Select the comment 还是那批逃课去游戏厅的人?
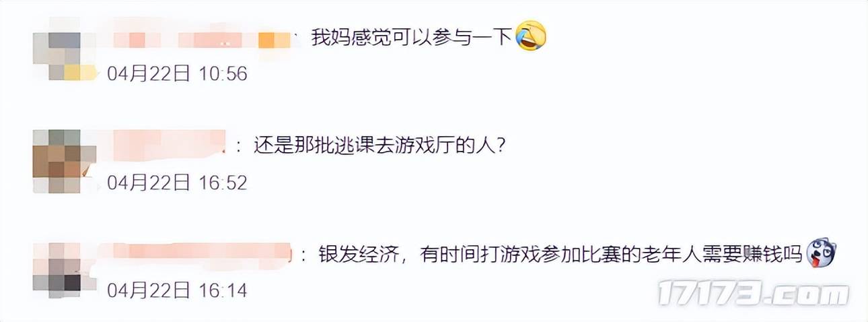 [379, 145]
